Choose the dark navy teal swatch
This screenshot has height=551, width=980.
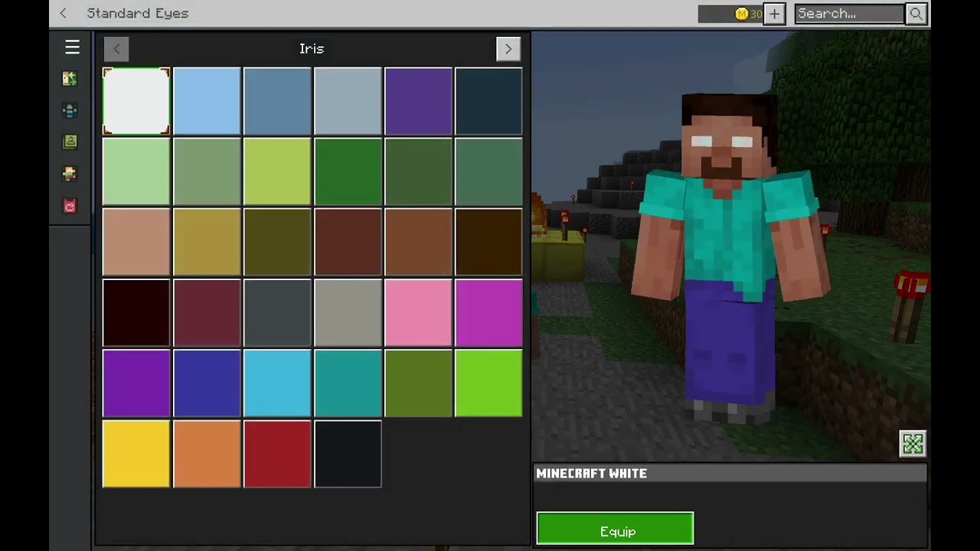point(488,101)
